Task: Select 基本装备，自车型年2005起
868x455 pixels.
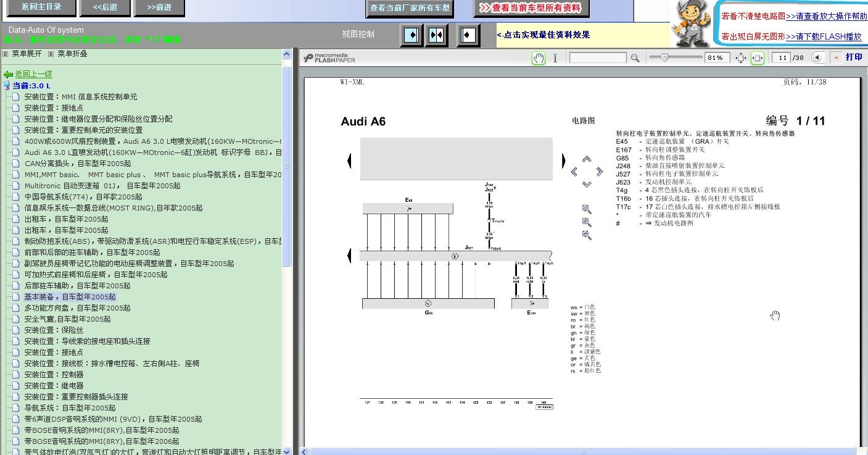Action: (x=70, y=297)
